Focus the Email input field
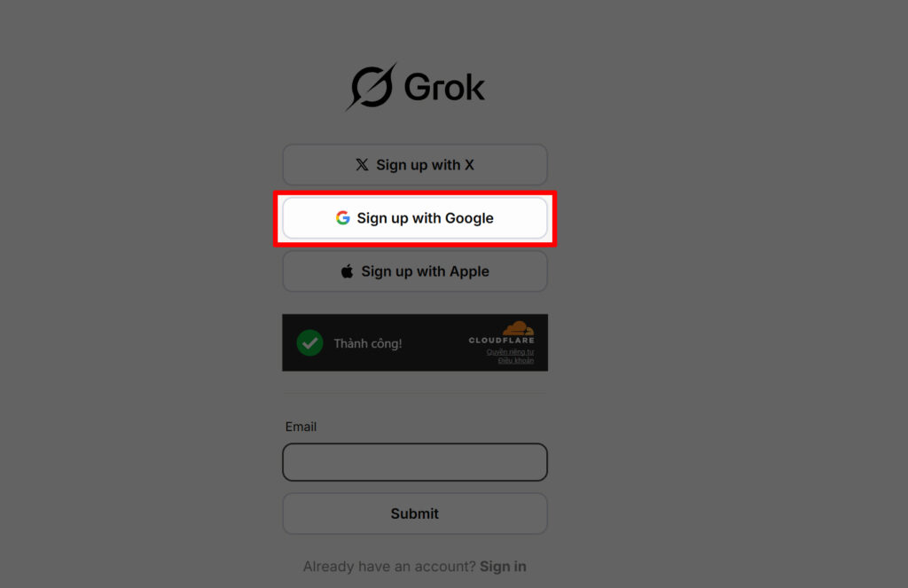Image resolution: width=908 pixels, height=588 pixels. (x=415, y=462)
